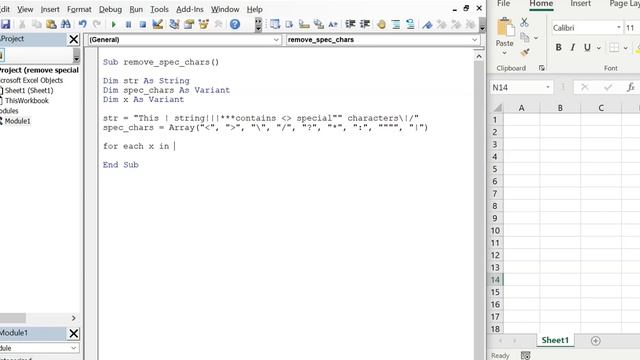Click the Paste icon in VBA toolbar
Viewport: 640px width, 360px height.
51,24
